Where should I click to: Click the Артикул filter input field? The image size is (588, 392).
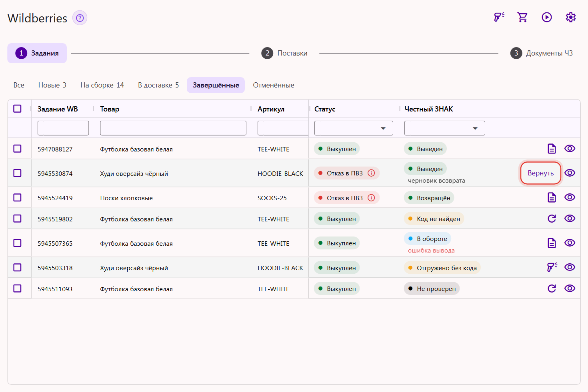(x=283, y=128)
